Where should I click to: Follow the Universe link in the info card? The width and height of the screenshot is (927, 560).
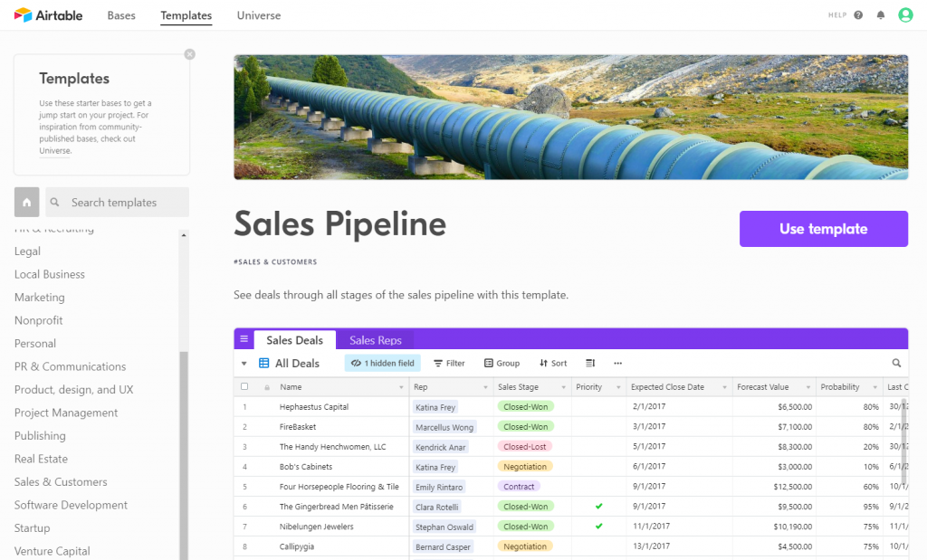[55, 151]
